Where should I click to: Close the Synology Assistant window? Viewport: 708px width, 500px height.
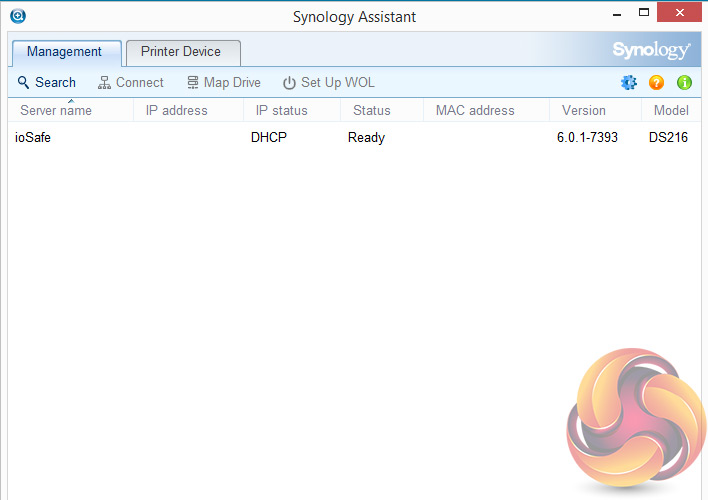pos(679,13)
